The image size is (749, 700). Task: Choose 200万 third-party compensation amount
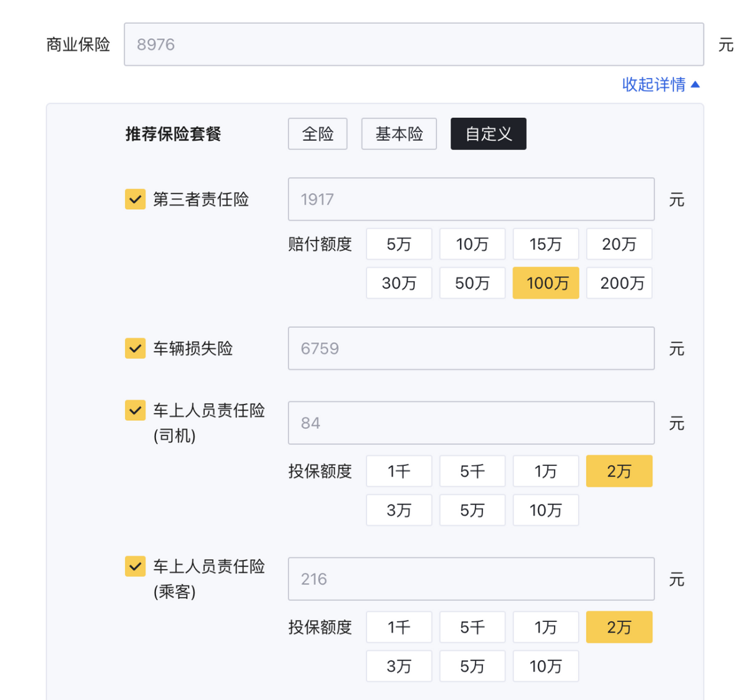619,283
